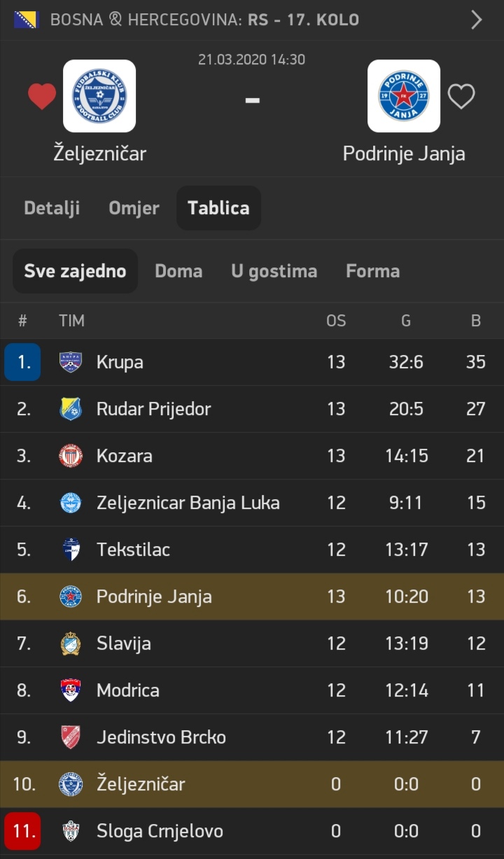Switch to the Omjer tab
This screenshot has height=859, width=504.
coord(134,208)
